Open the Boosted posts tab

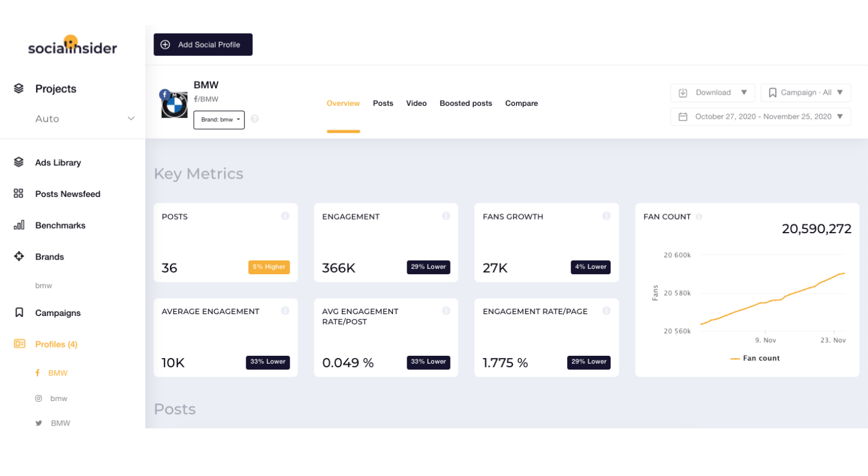coord(466,104)
